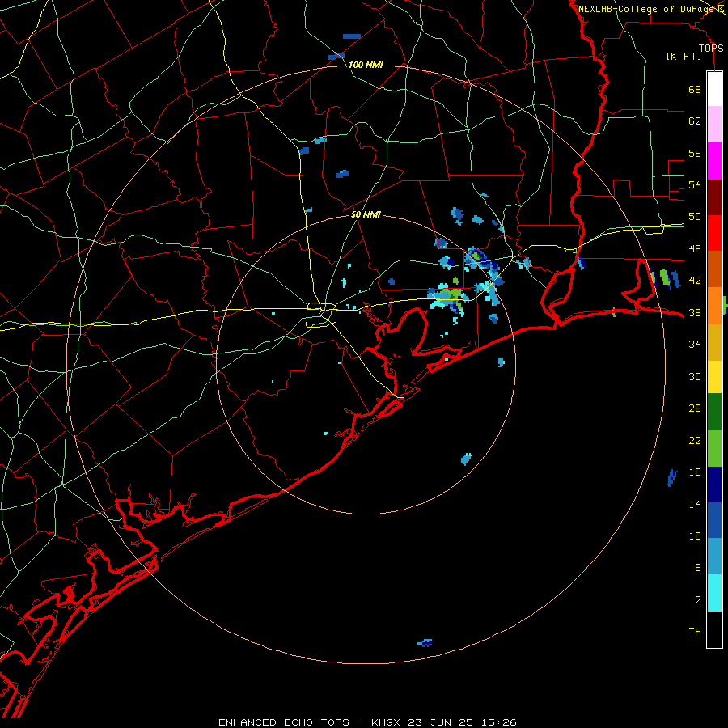The image size is (728, 728).
Task: Click the medium blue 18 kft swatch
Action: click(x=714, y=520)
